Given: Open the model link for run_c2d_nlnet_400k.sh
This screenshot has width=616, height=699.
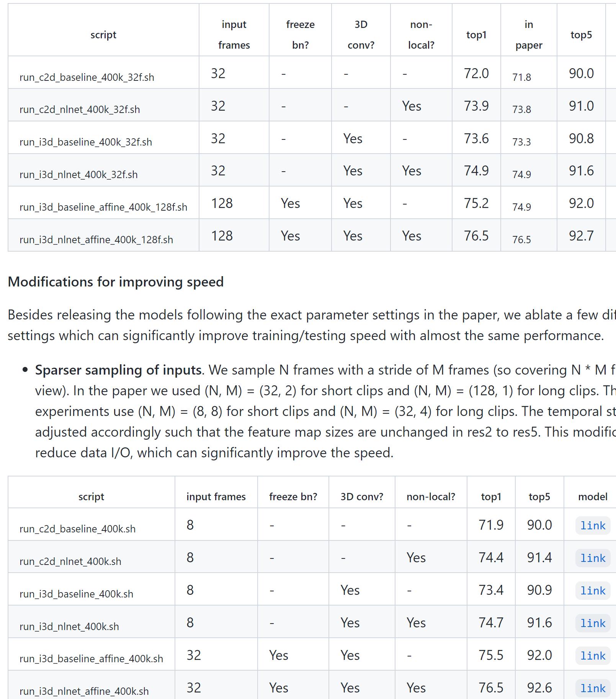Looking at the screenshot, I should click(593, 558).
